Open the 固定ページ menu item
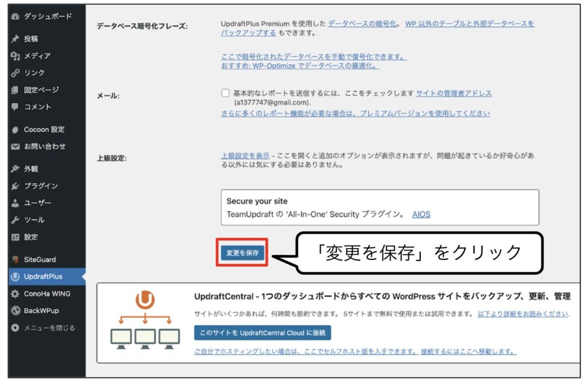Image resolution: width=588 pixels, height=384 pixels. coord(47,90)
